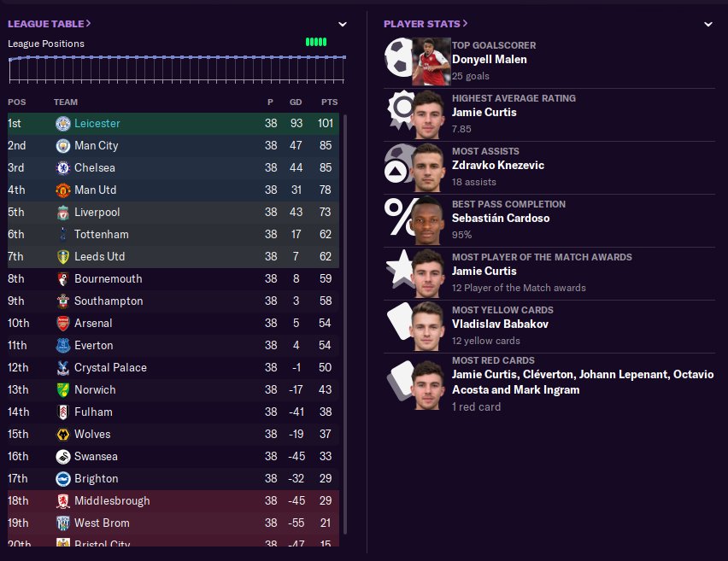728x561 pixels.
Task: Open the Player Stats panel dropdown chevron
Action: tap(708, 25)
